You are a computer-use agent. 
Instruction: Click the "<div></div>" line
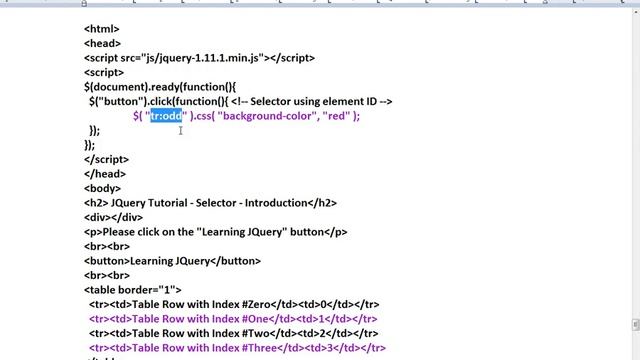(113, 217)
